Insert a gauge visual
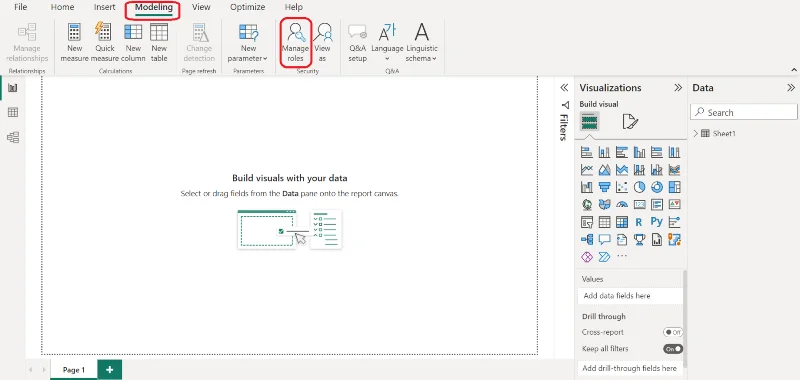 coord(622,204)
